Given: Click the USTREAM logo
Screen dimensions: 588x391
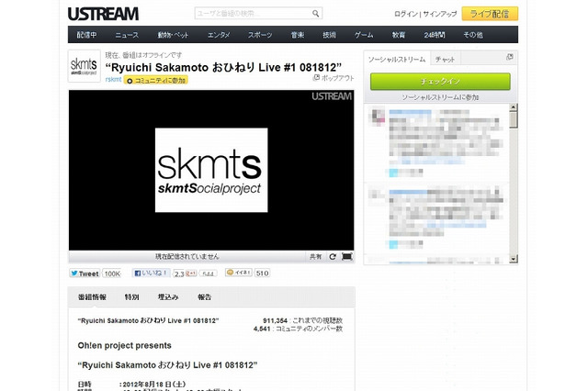Looking at the screenshot, I should click(x=103, y=15).
